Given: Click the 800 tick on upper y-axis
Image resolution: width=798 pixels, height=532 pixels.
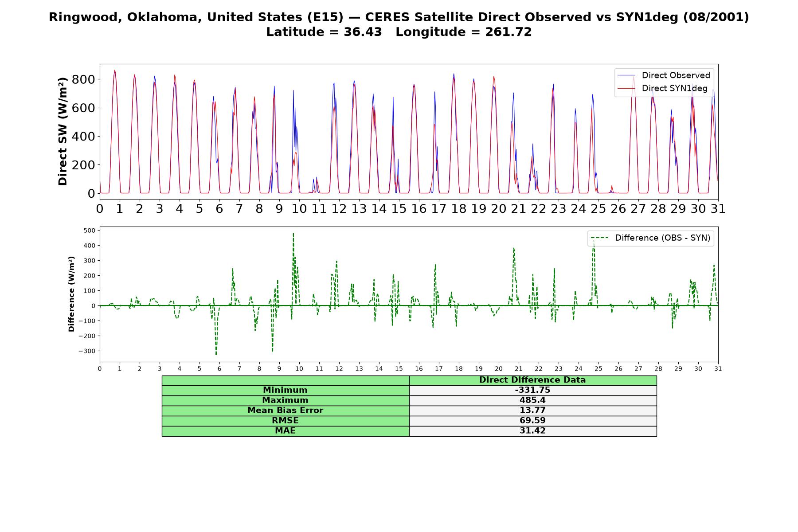Looking at the screenshot, I should (84, 79).
